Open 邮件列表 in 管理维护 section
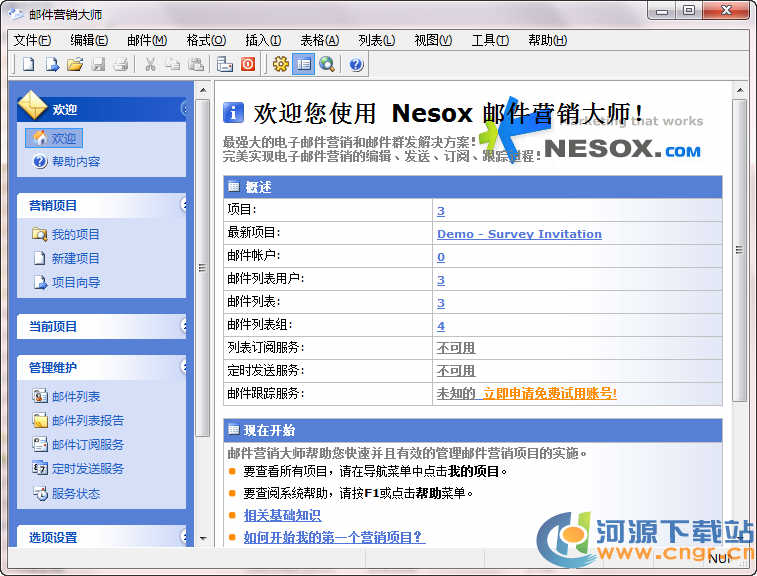Viewport: 757px width, 576px height. (x=66, y=396)
